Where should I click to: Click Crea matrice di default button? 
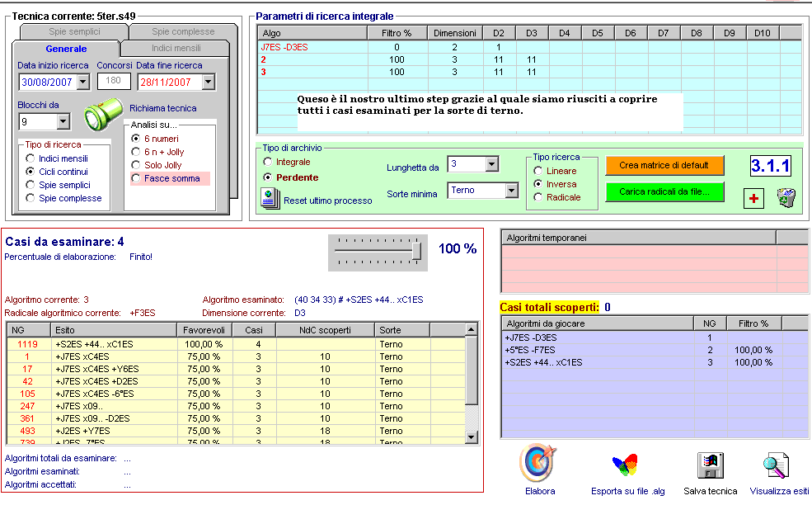pos(664,165)
